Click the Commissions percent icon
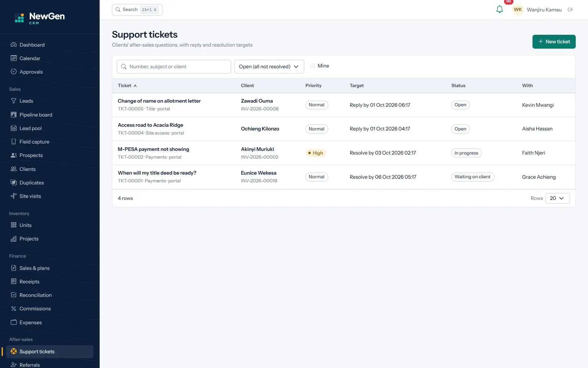588x368 pixels. (x=14, y=309)
